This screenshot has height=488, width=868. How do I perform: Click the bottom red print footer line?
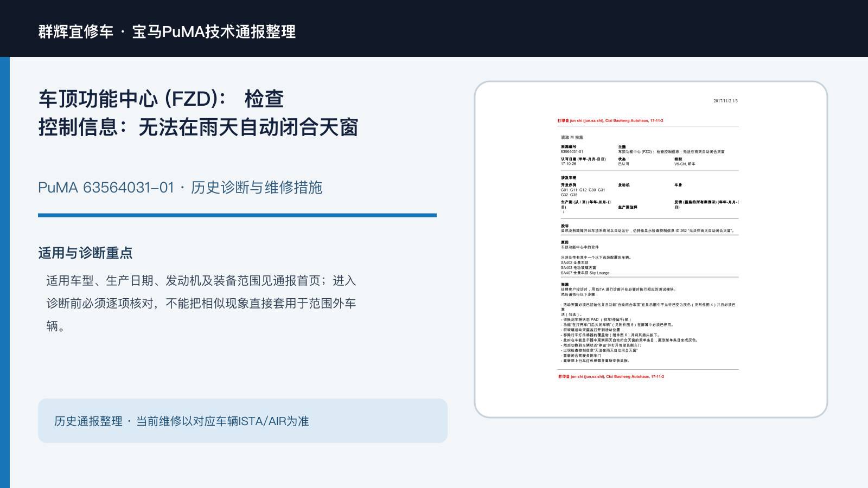pyautogui.click(x=611, y=376)
